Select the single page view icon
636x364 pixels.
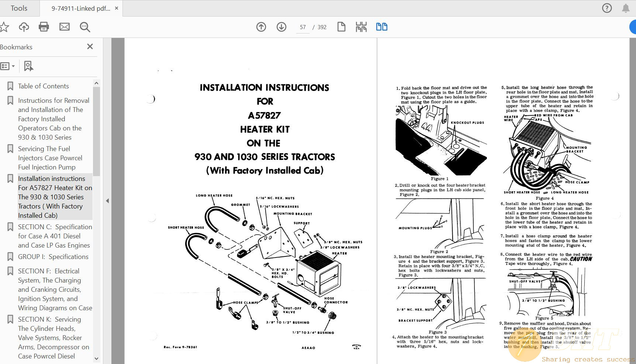coord(341,27)
